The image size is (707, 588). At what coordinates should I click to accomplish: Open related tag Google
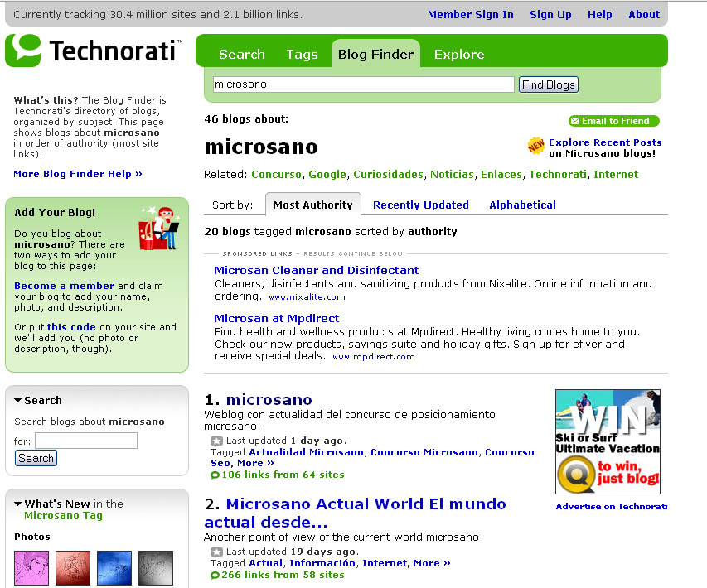tap(327, 175)
